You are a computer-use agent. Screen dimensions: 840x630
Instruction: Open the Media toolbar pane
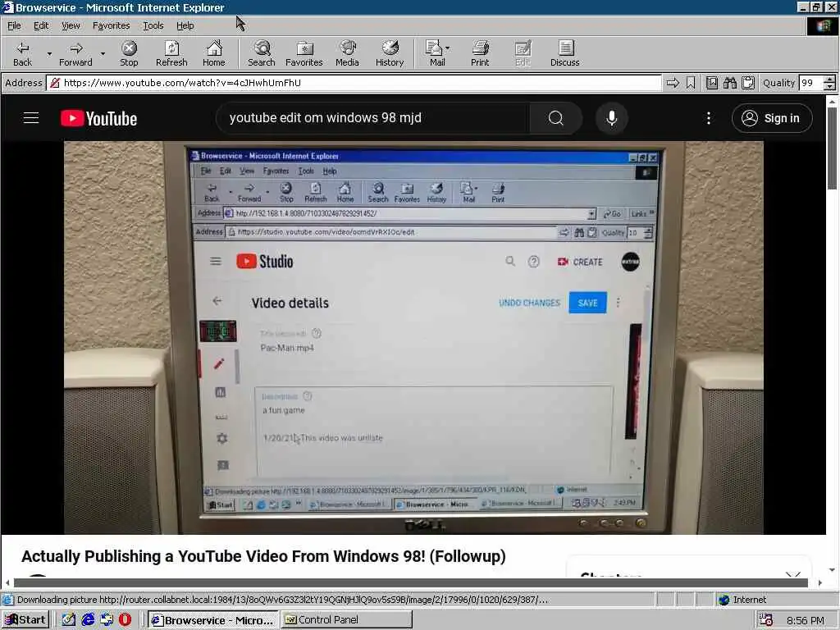click(347, 53)
